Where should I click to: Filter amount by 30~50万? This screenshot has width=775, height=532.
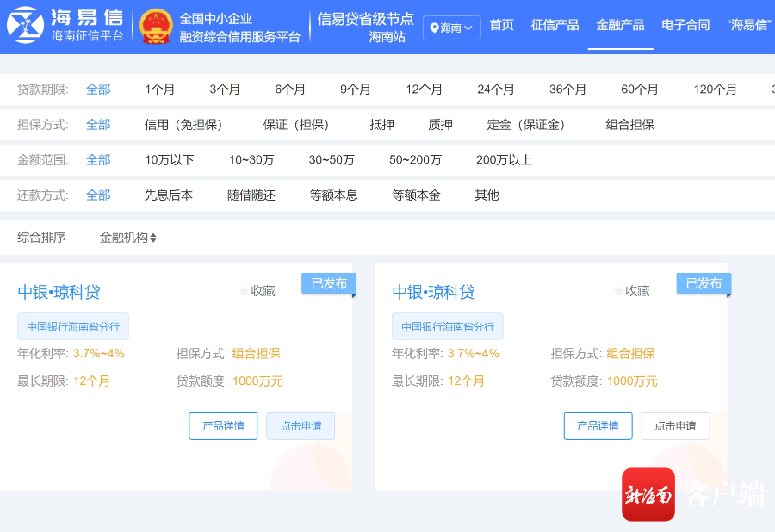point(332,160)
